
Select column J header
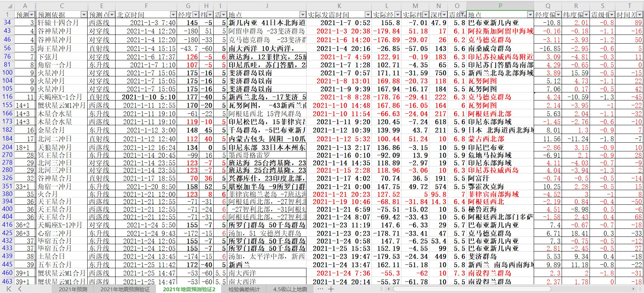tap(267, 6)
